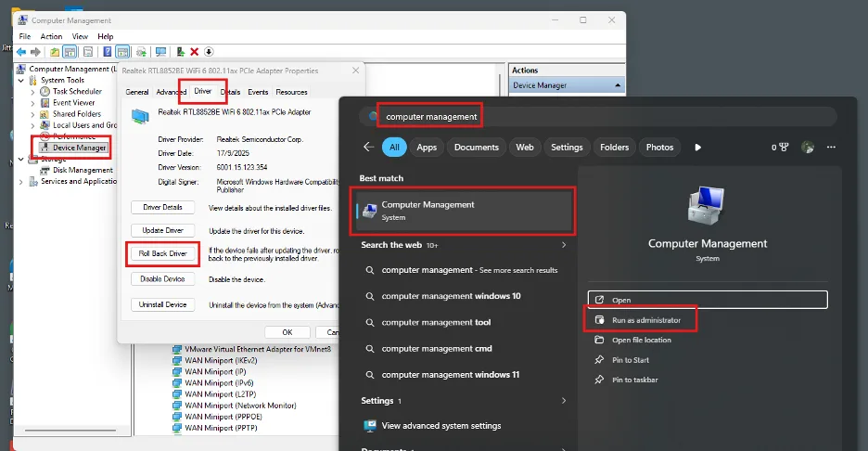Open the blue Help question-mark icon
The width and height of the screenshot is (868, 451).
pos(108,52)
